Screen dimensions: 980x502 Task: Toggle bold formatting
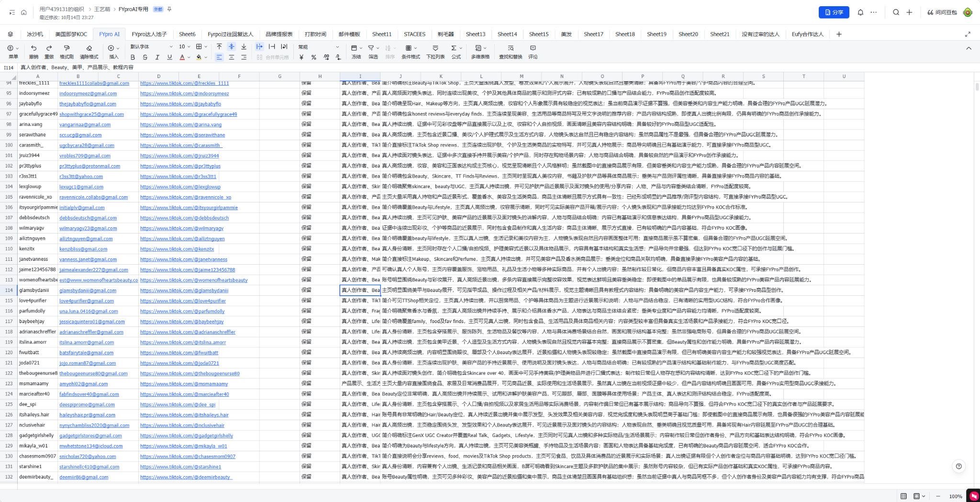[133, 57]
